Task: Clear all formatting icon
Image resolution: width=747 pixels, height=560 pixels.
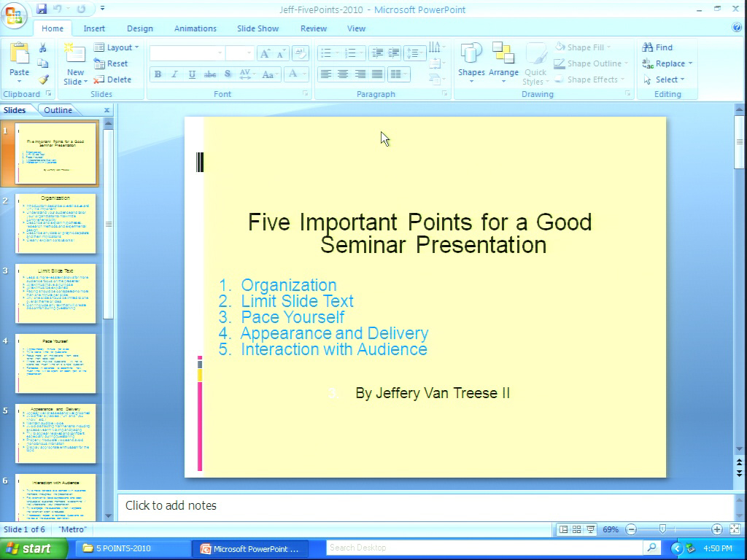Action: coord(300,52)
